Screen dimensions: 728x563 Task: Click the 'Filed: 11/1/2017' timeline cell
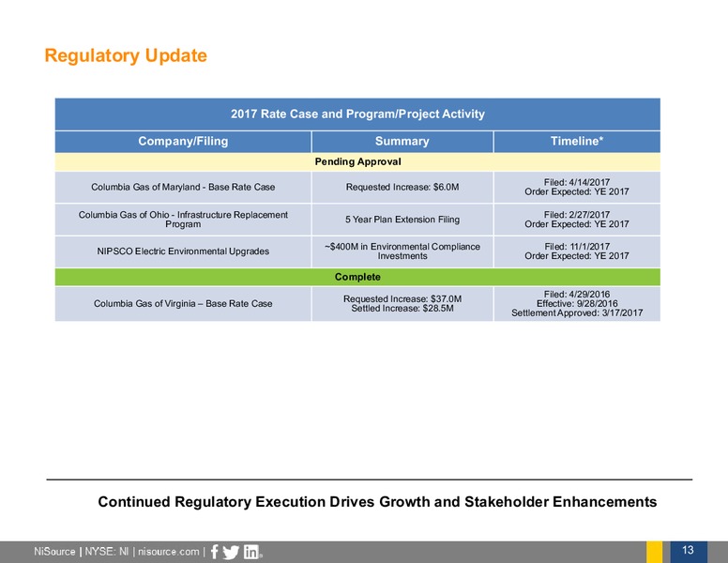click(577, 251)
